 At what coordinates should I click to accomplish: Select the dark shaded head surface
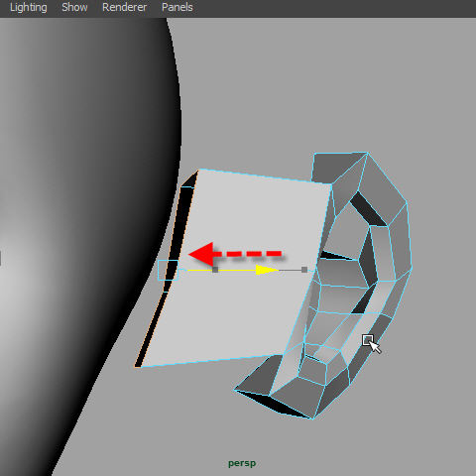click(x=82, y=198)
